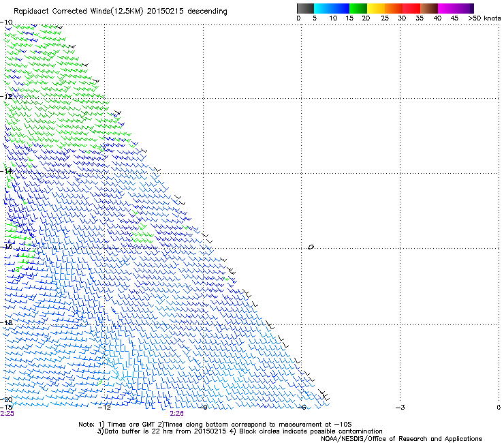The width and height of the screenshot is (504, 443).
Task: Click the red 30-35 knots legend segment
Action: (411, 8)
